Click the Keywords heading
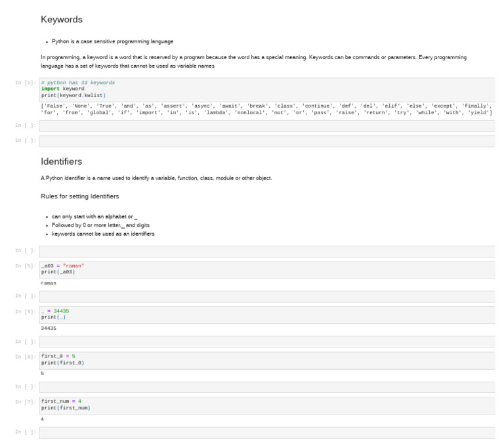The height and width of the screenshot is (448, 504). 62,20
